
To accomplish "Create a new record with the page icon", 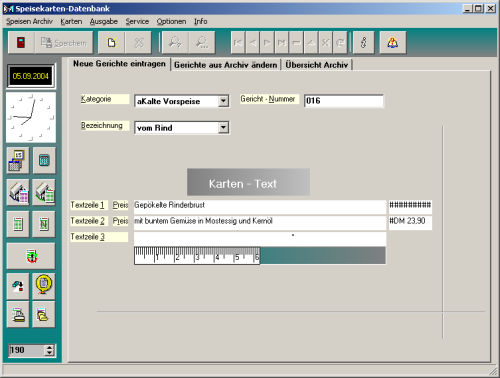I will 111,43.
